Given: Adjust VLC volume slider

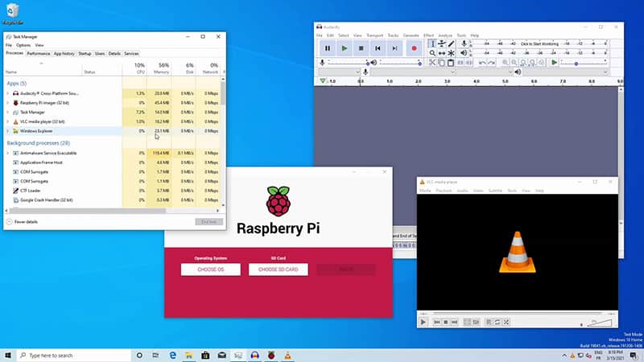Looking at the screenshot, I should click(x=600, y=323).
